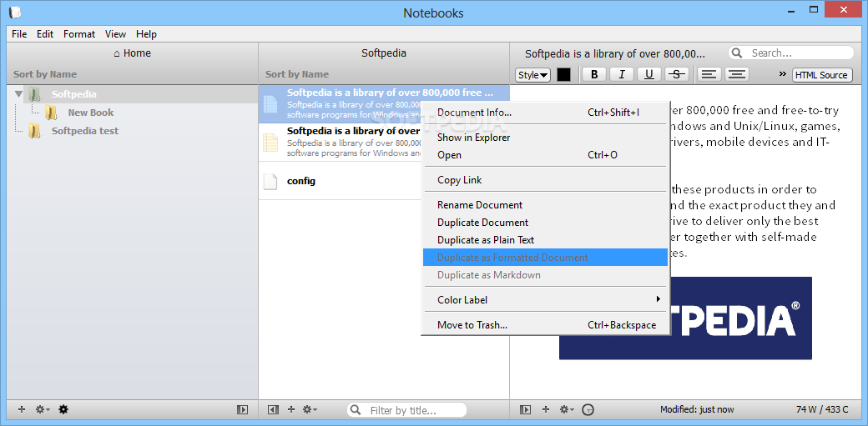Pick the black text color swatch
868x426 pixels.
tap(563, 75)
